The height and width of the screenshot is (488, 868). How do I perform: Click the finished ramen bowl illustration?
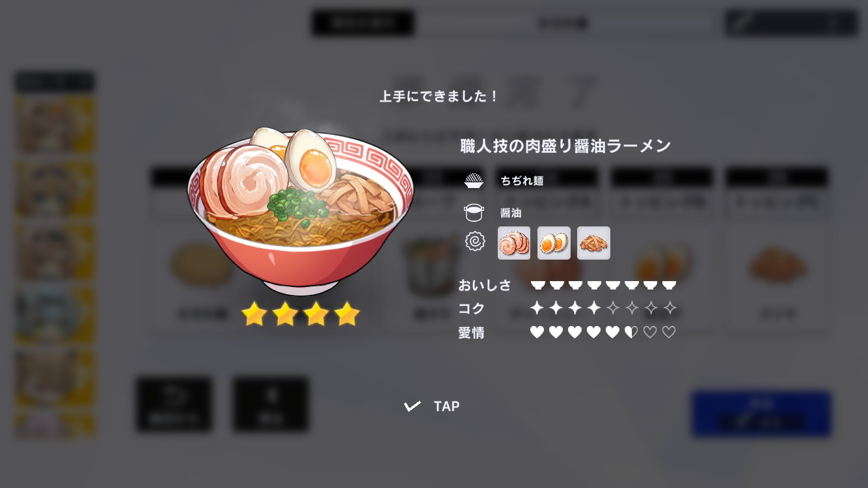300,211
